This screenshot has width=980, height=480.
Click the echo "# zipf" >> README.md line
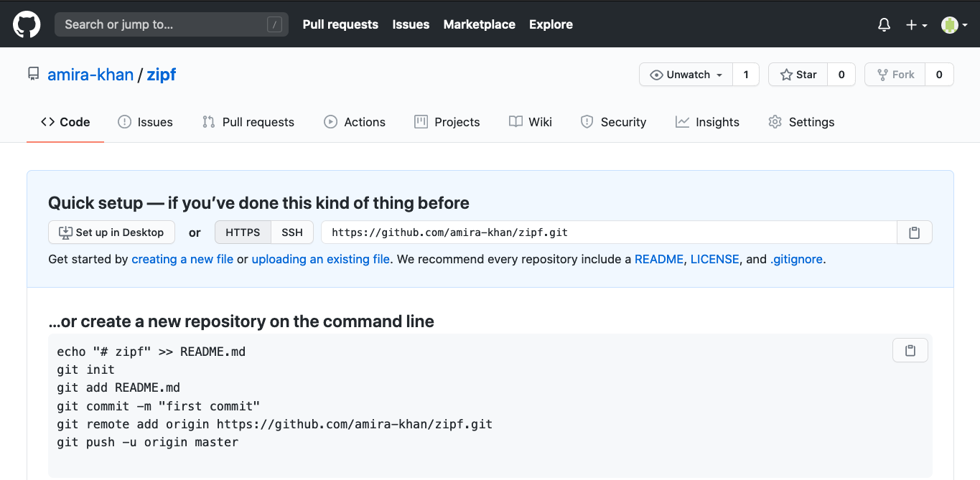click(x=151, y=352)
